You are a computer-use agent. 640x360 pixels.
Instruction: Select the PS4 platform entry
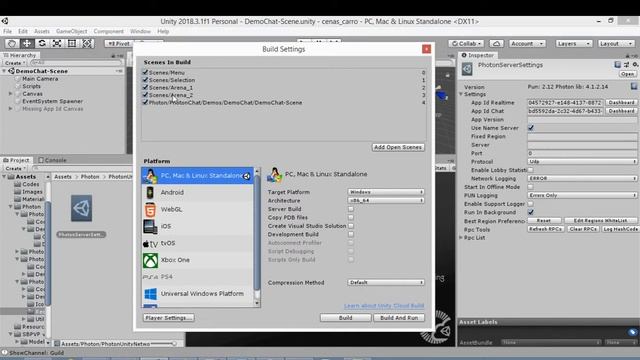tap(197, 277)
